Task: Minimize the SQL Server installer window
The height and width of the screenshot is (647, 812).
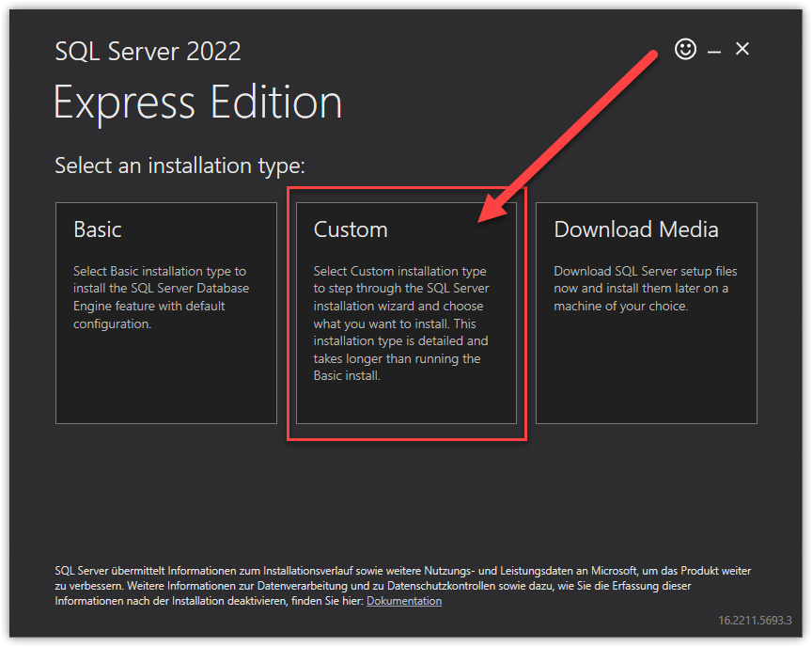Action: tap(714, 52)
